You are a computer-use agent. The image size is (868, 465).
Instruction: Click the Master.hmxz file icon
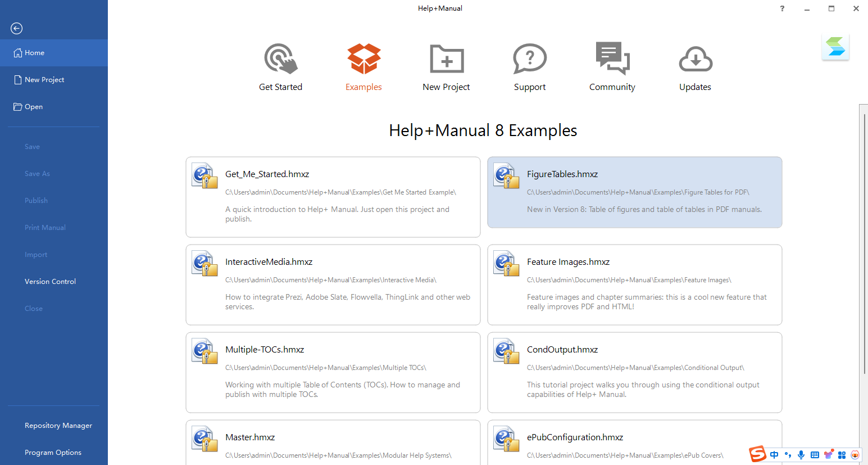pos(204,439)
